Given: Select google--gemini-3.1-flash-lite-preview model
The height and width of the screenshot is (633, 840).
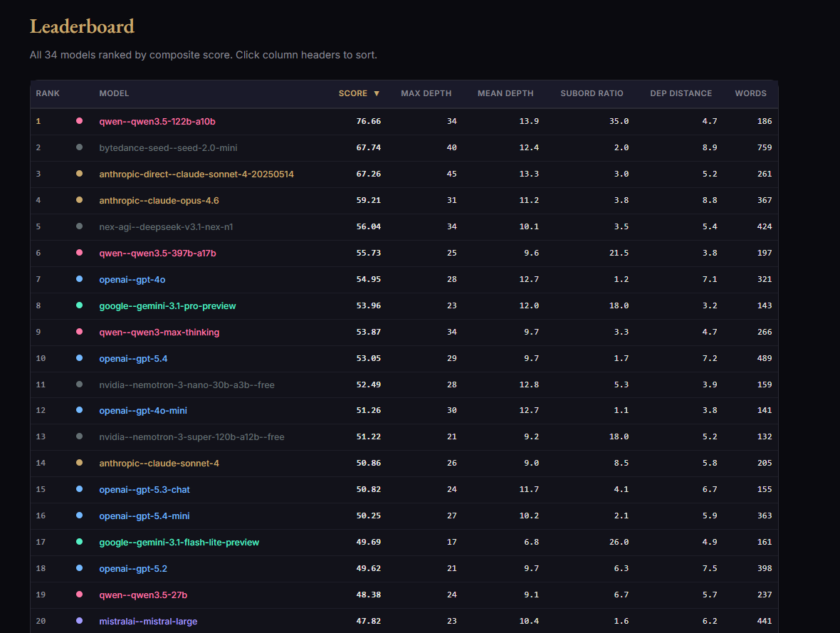Looking at the screenshot, I should 179,543.
